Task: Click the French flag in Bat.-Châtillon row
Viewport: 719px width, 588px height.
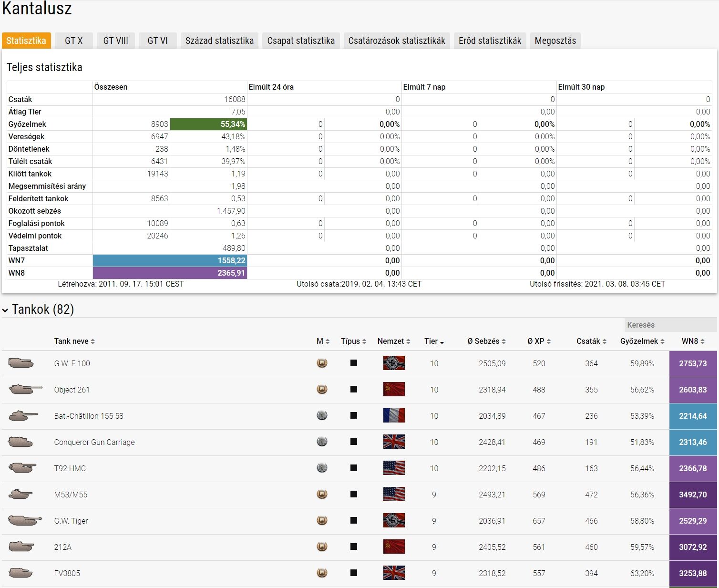Action: click(394, 416)
